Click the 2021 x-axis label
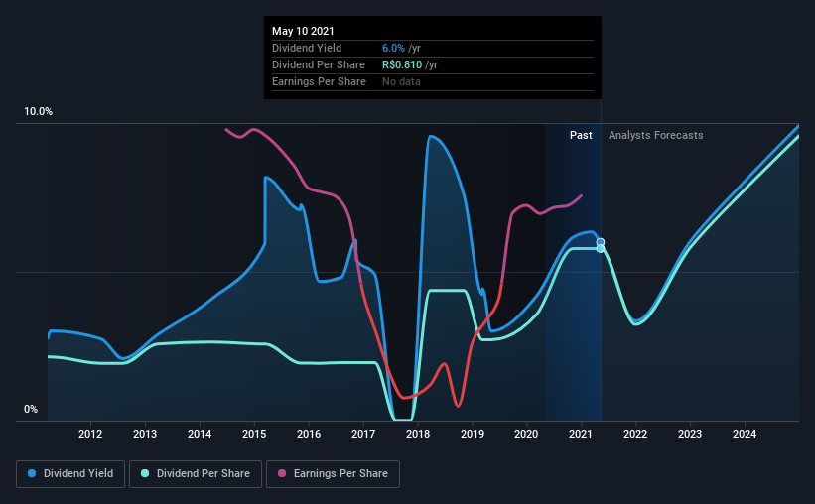Image resolution: width=815 pixels, height=504 pixels. (581, 434)
